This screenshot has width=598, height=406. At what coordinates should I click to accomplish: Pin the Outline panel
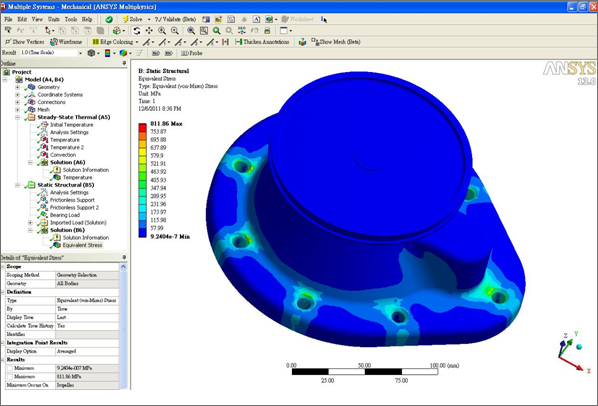124,63
